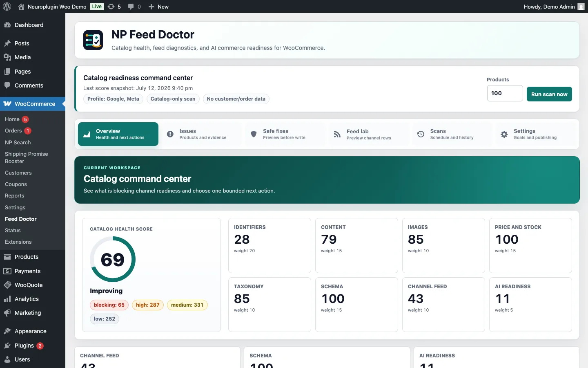
Task: Click the NP Feed Doctor logo
Action: coord(93,40)
